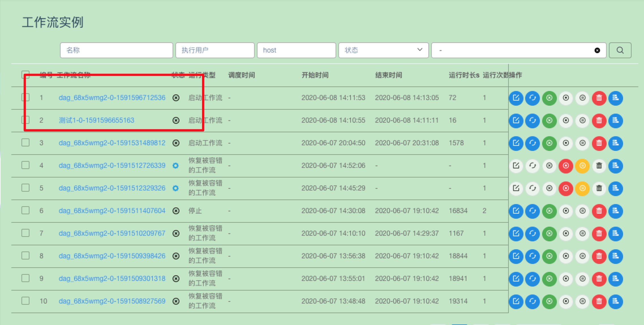
Task: Click edit icon for workflow row 1
Action: [x=516, y=98]
